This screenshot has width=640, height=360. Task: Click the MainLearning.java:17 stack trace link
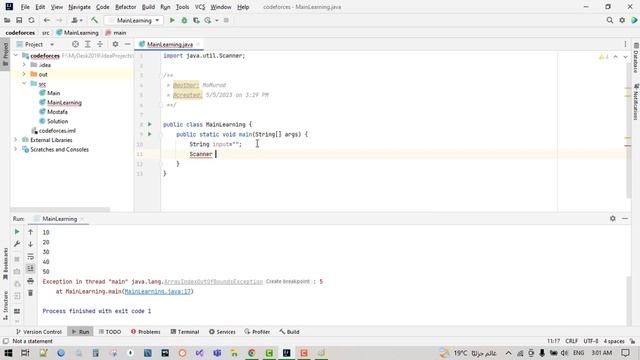pyautogui.click(x=158, y=291)
